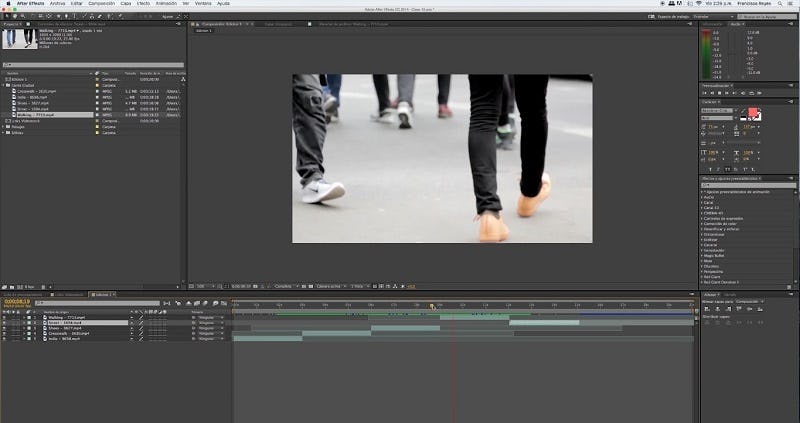Select the Roto Brush tool
This screenshot has height=423, width=800.
click(x=109, y=16)
